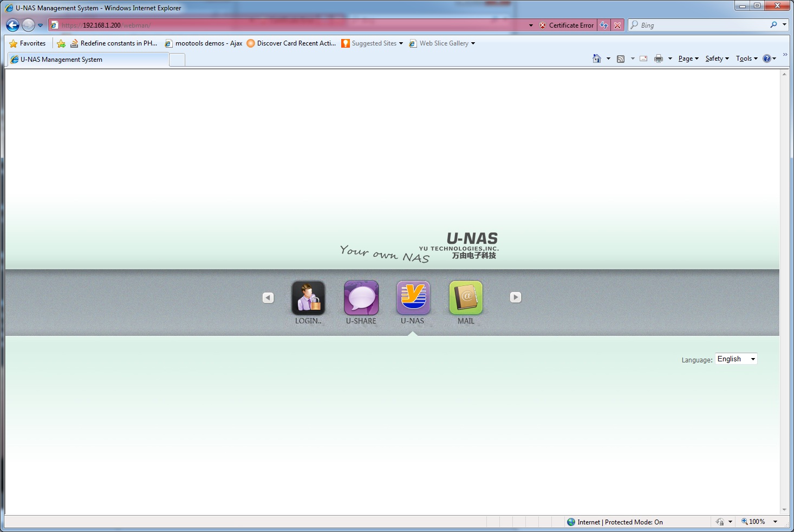Change the 100% zoom level button
The image size is (794, 532).
point(753,522)
